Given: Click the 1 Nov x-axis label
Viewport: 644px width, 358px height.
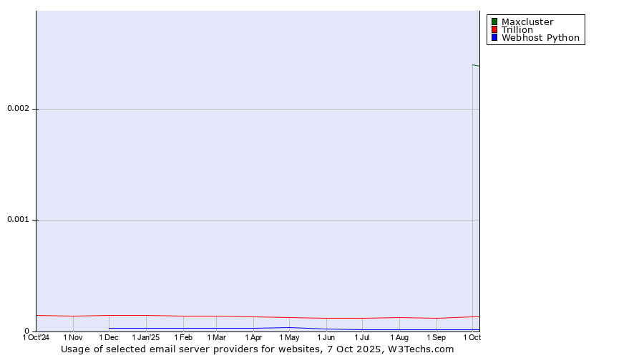Looking at the screenshot, I should [73, 337].
